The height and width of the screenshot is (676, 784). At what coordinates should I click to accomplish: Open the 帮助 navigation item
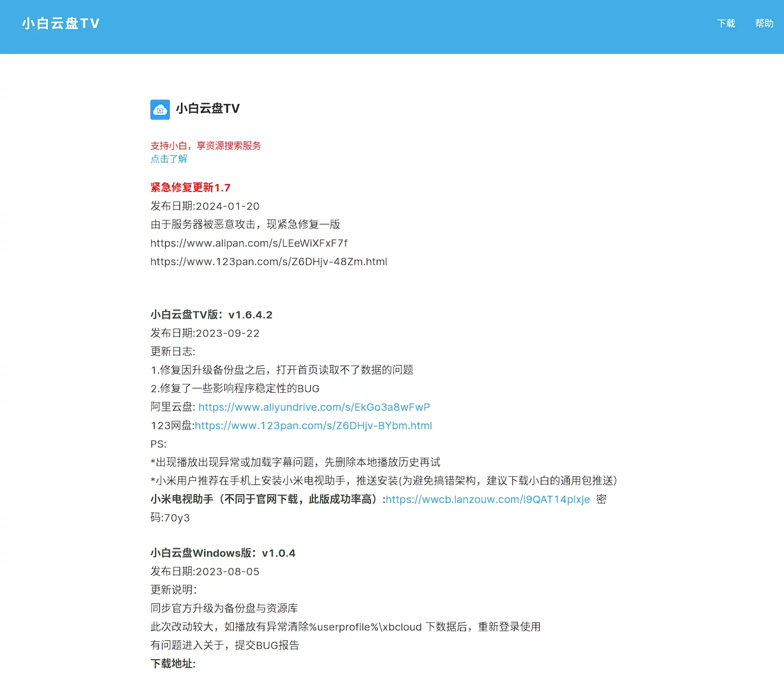pos(764,24)
